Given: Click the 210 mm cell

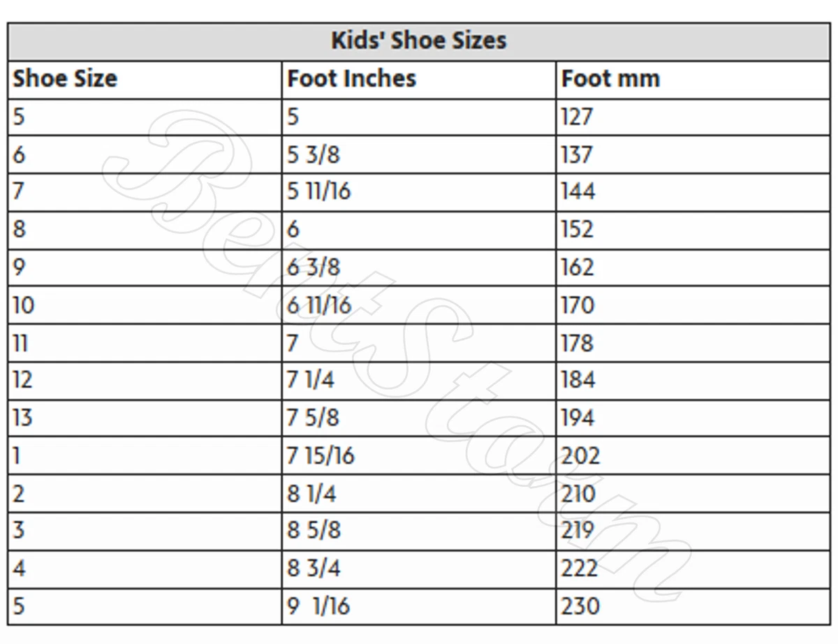Looking at the screenshot, I should point(693,494).
